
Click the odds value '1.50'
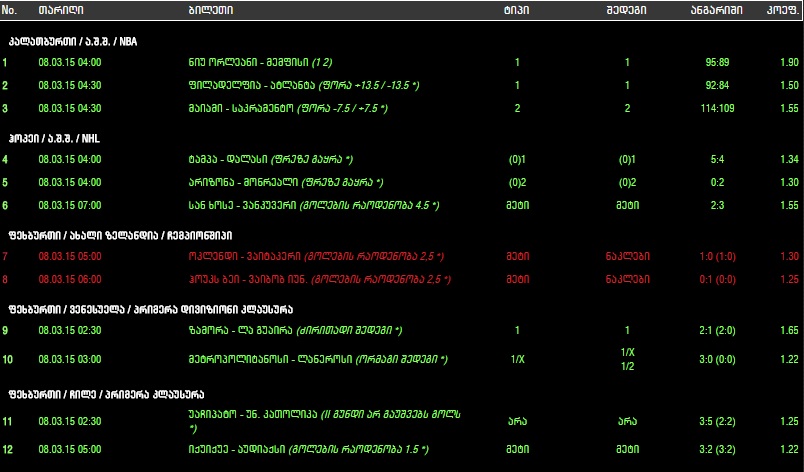click(x=789, y=85)
